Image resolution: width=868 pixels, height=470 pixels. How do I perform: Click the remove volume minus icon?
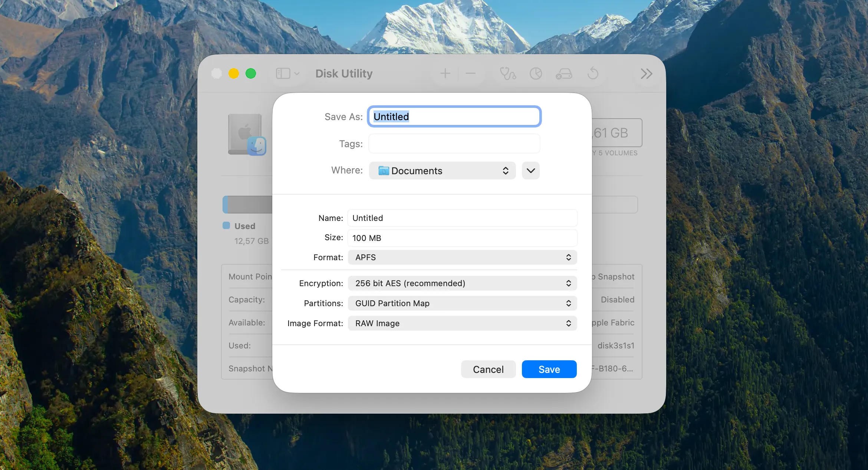tap(470, 73)
